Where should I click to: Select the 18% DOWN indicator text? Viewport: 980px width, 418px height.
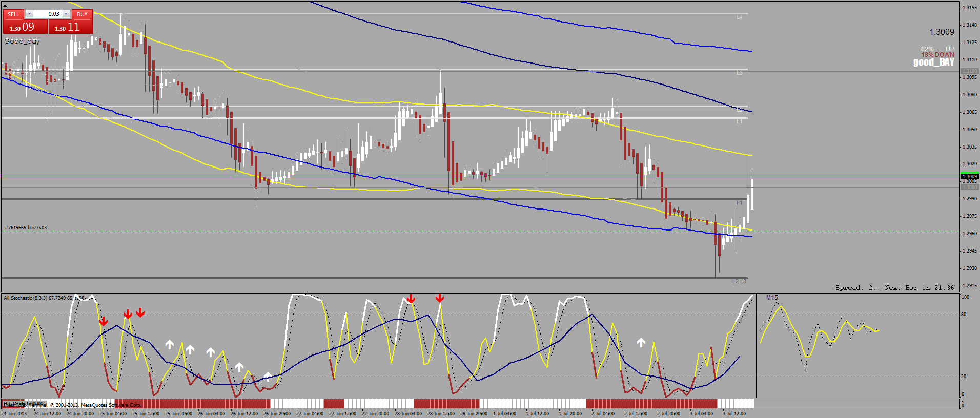coord(937,55)
